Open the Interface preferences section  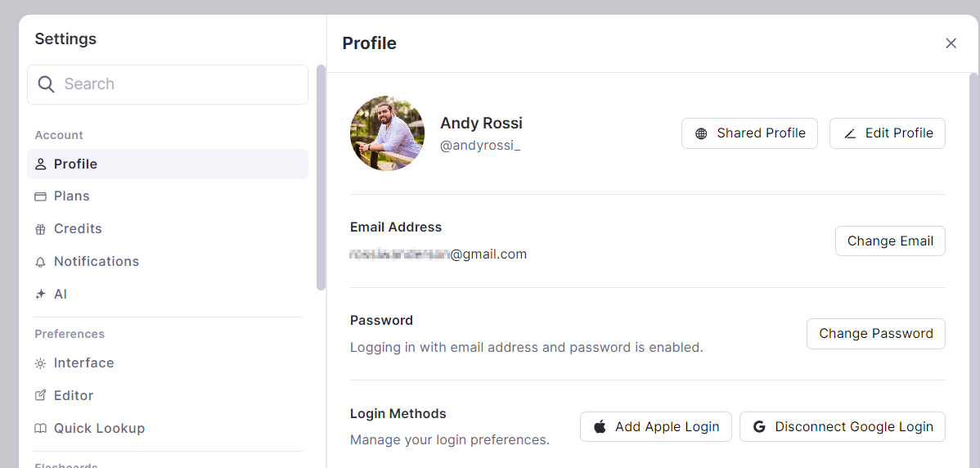pos(83,363)
